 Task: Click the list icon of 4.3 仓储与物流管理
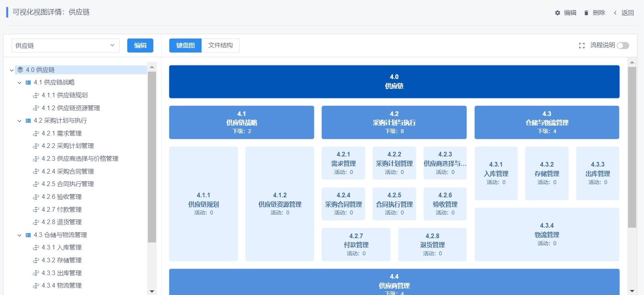click(28, 235)
